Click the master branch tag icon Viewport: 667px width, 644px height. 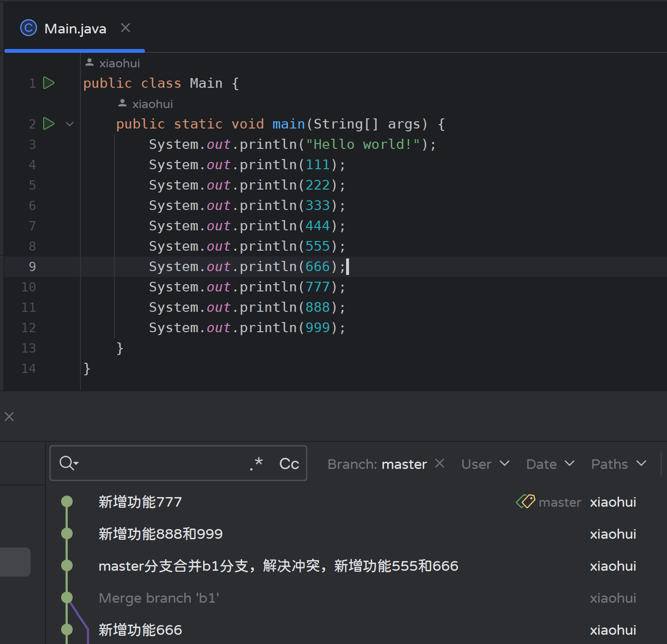(525, 501)
